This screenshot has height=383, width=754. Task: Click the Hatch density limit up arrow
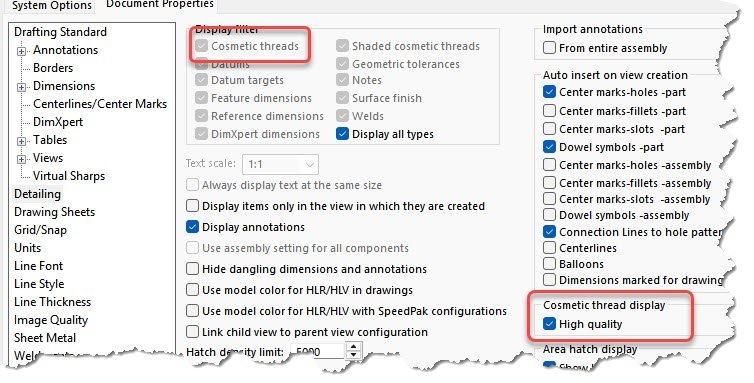pos(354,347)
